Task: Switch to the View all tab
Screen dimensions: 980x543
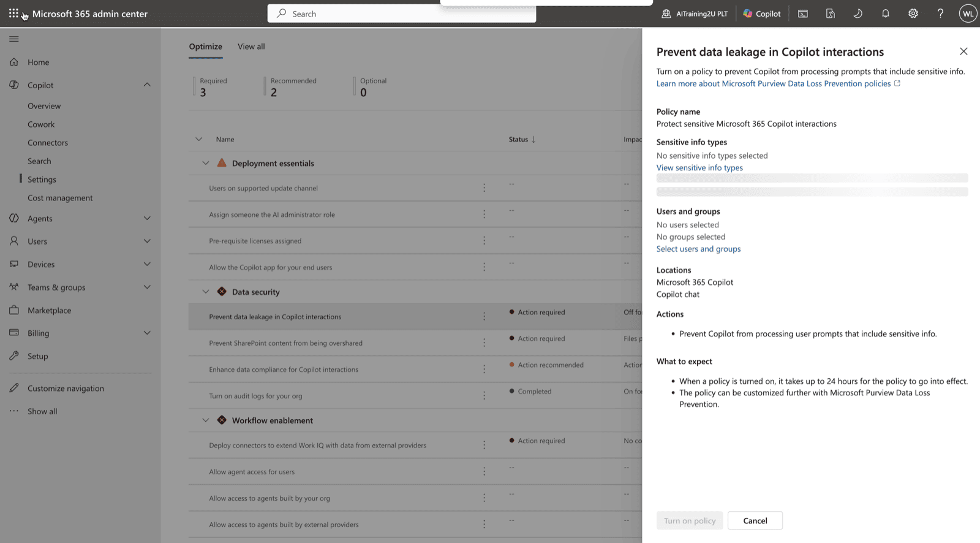Action: click(251, 47)
